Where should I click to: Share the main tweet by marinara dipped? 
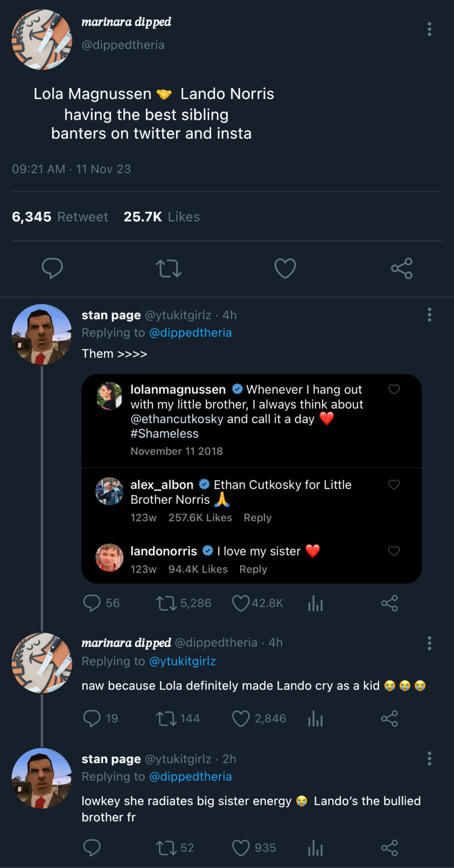pos(402,268)
